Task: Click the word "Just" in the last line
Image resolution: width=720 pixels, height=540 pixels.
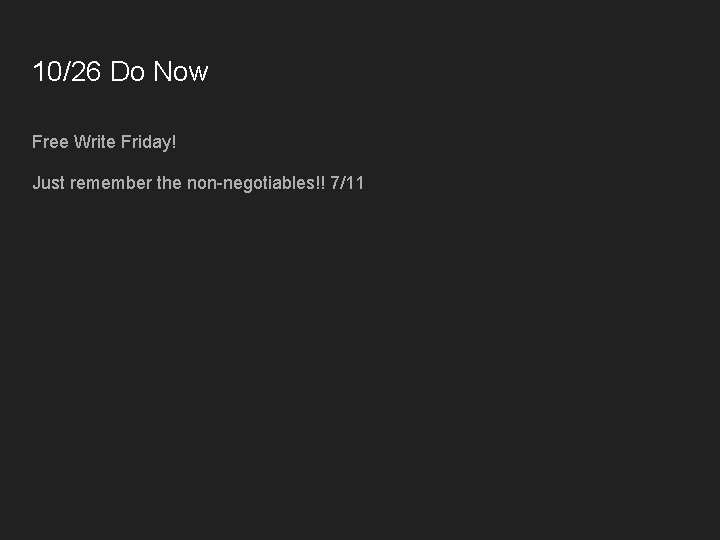Action: [x=49, y=183]
